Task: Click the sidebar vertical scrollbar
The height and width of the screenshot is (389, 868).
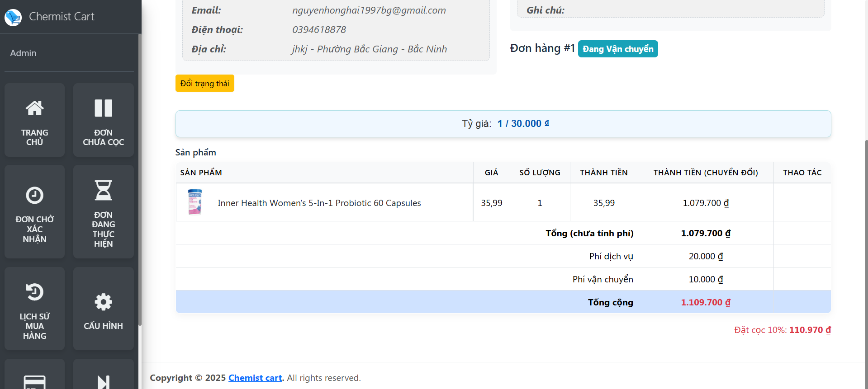Action: 140,181
